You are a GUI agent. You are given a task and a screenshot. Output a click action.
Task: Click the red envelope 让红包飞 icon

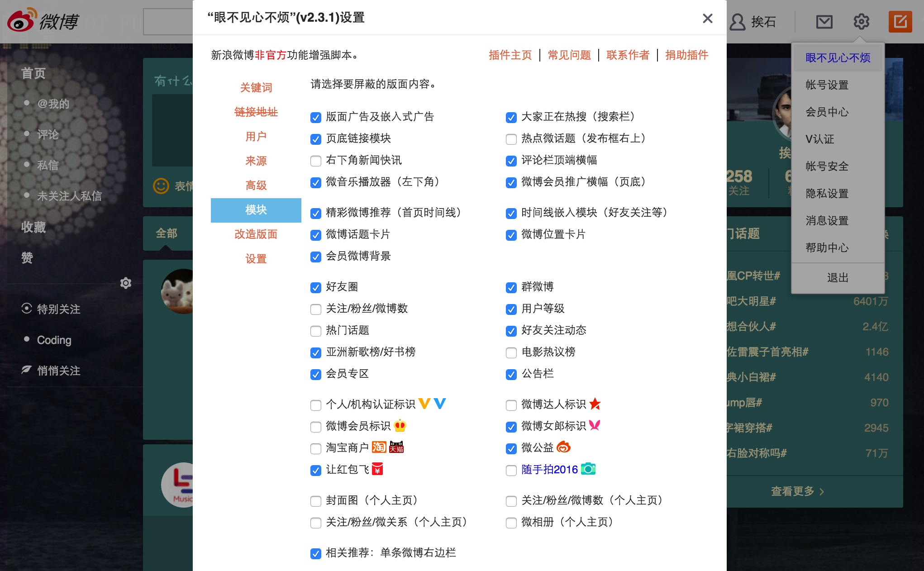[x=377, y=469]
